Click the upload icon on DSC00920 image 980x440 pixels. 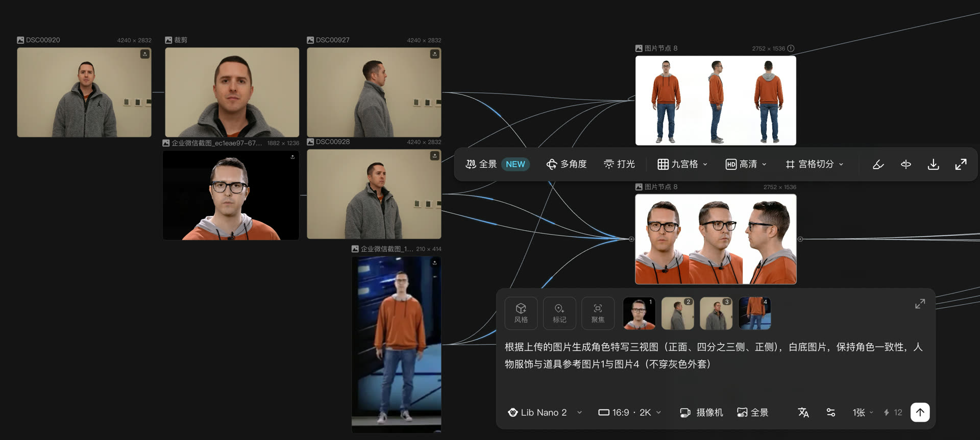coord(145,54)
